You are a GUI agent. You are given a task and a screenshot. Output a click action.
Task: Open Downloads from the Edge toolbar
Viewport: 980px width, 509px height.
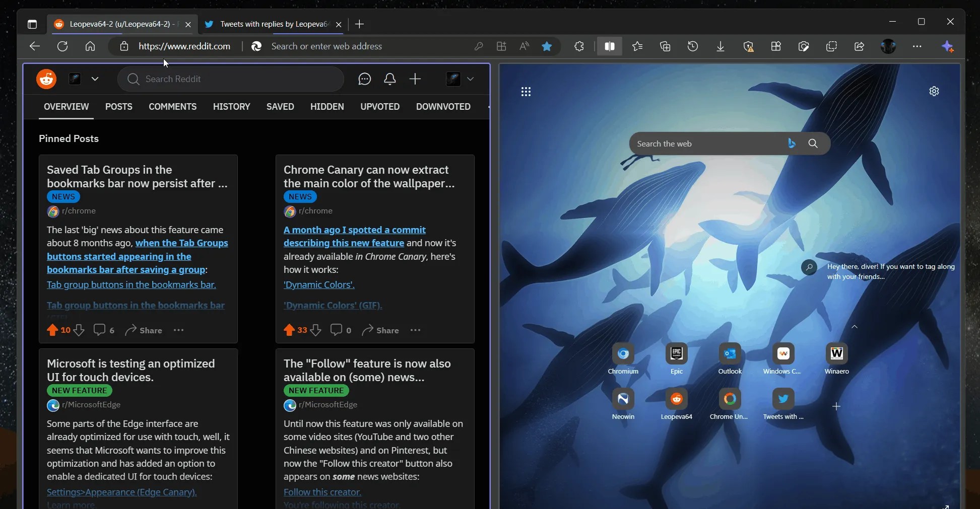click(x=721, y=46)
